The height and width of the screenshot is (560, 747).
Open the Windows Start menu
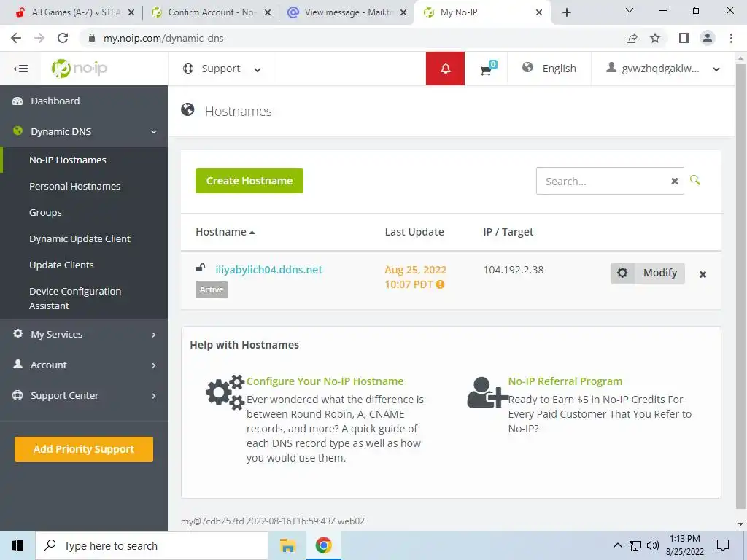point(18,545)
